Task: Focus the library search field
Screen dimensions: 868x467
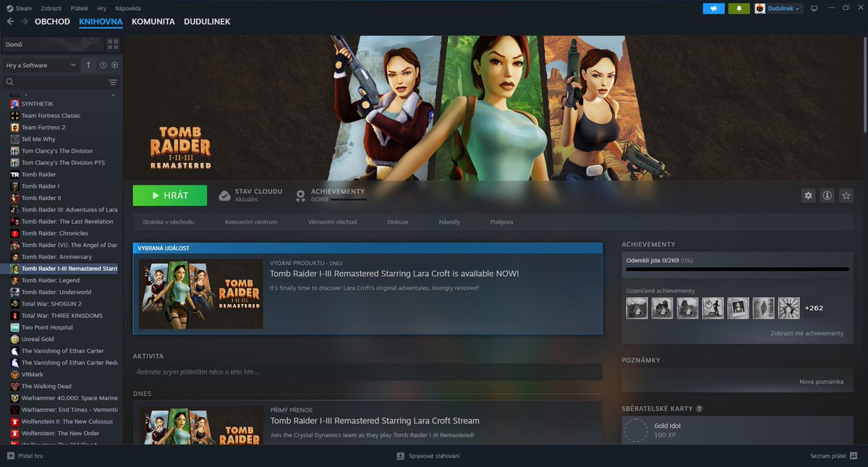Action: pyautogui.click(x=61, y=83)
